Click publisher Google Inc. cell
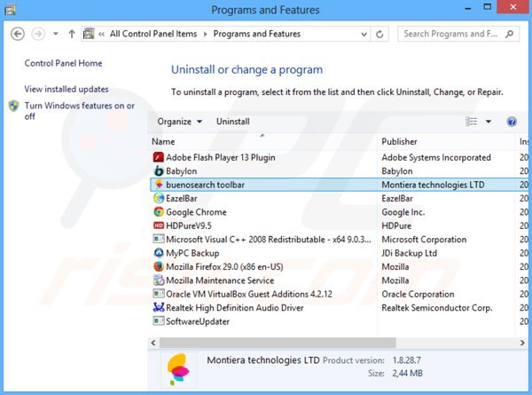Viewport: 532px width, 395px height. (403, 212)
